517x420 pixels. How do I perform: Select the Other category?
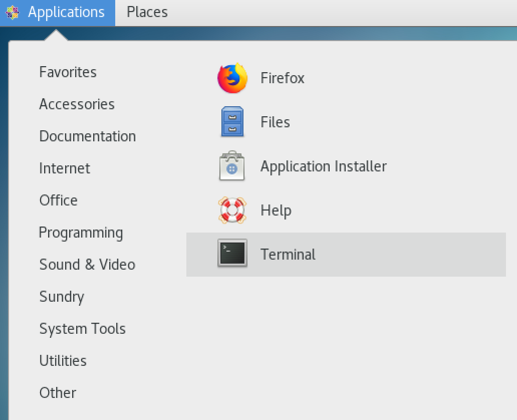(58, 393)
